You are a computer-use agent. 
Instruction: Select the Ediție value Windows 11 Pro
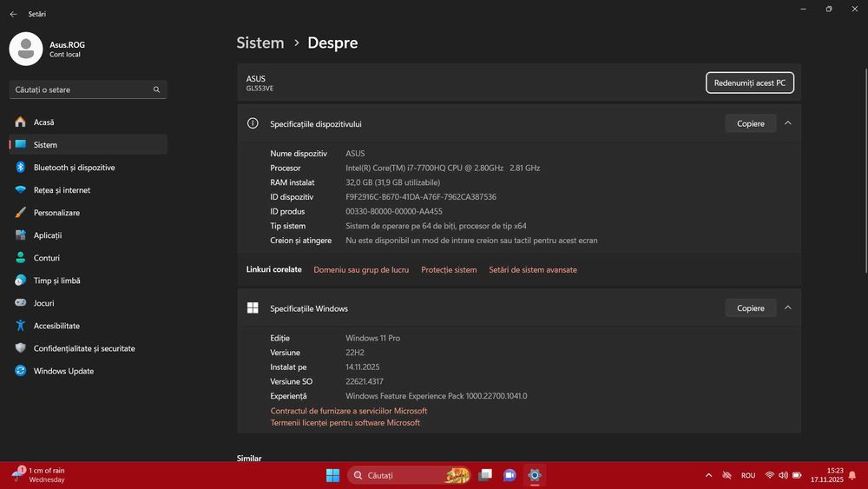pyautogui.click(x=372, y=338)
